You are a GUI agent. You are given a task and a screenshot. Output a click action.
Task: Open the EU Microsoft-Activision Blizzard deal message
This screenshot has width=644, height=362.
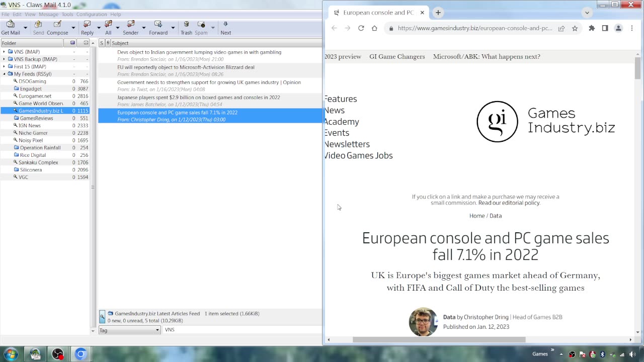210,70
